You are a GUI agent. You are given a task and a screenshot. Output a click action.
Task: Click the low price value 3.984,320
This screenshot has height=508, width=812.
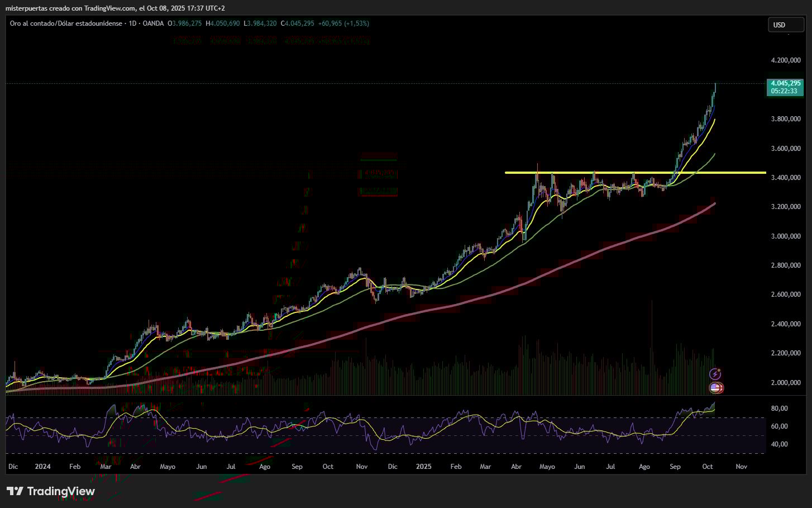tap(262, 23)
